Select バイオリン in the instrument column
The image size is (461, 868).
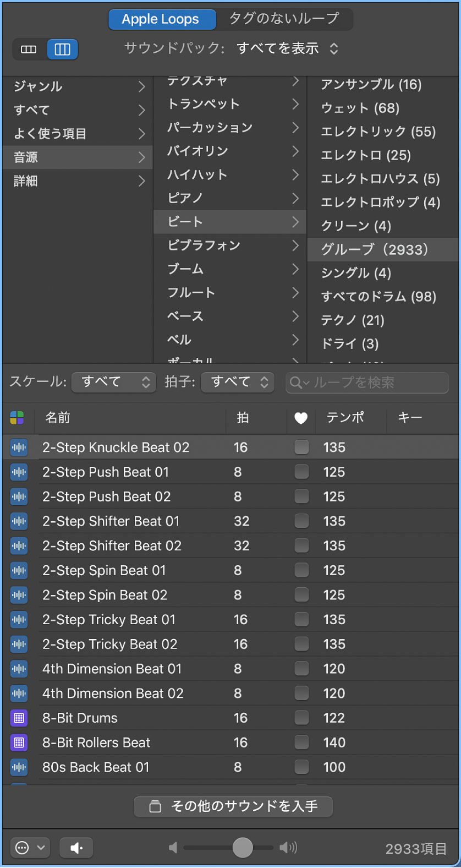[x=230, y=151]
